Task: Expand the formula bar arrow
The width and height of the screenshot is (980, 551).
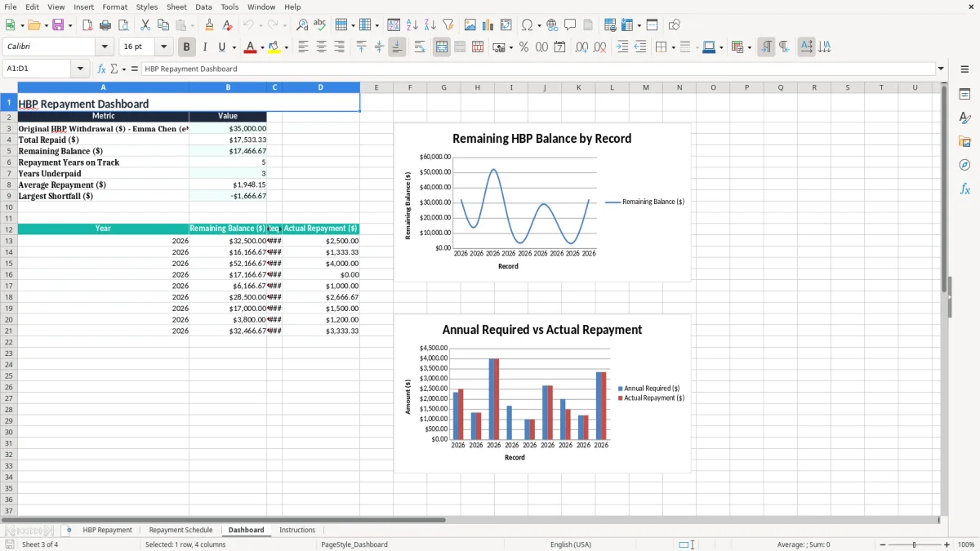Action: pos(941,69)
